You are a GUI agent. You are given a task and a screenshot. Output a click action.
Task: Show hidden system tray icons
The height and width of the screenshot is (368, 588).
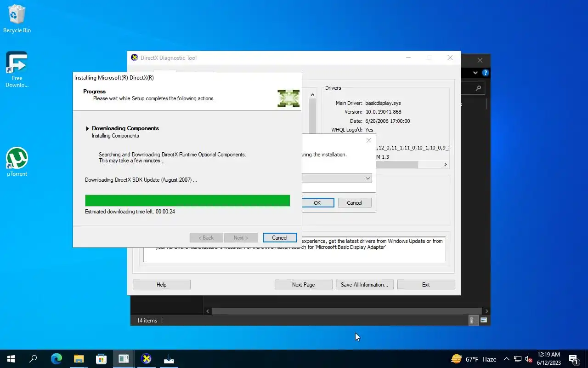(x=506, y=359)
